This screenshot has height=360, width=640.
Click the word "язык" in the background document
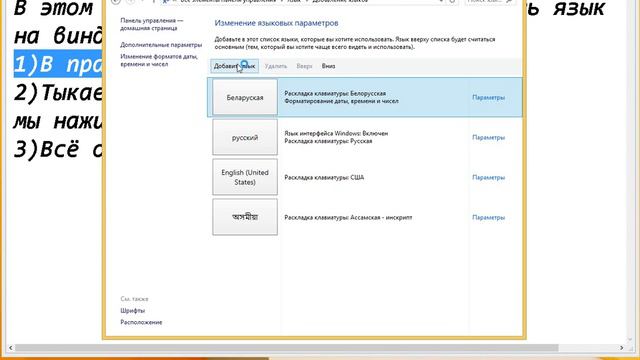[x=579, y=8]
